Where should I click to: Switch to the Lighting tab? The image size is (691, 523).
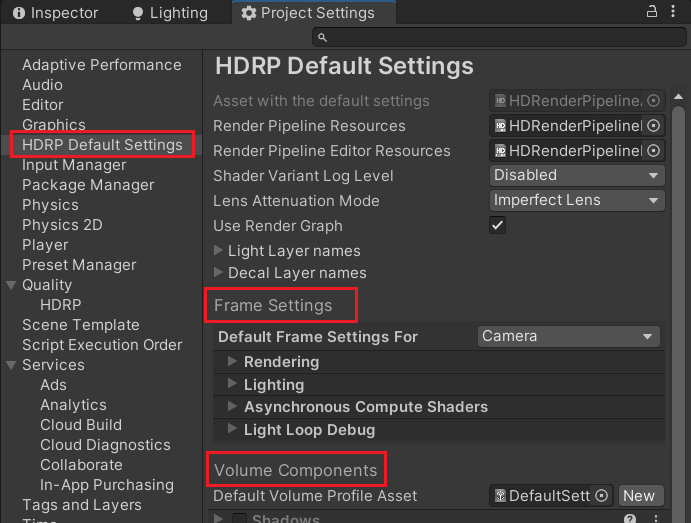(x=170, y=13)
